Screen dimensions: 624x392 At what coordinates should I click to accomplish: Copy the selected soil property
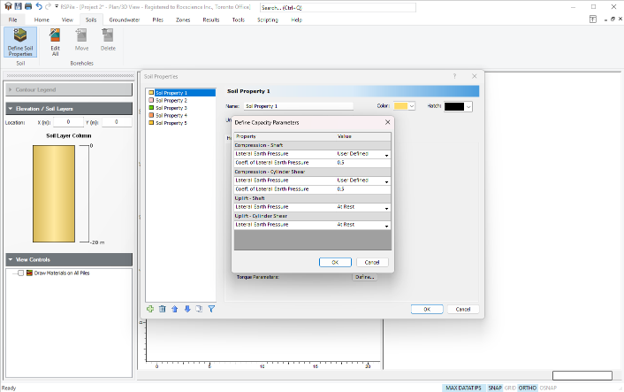199,309
